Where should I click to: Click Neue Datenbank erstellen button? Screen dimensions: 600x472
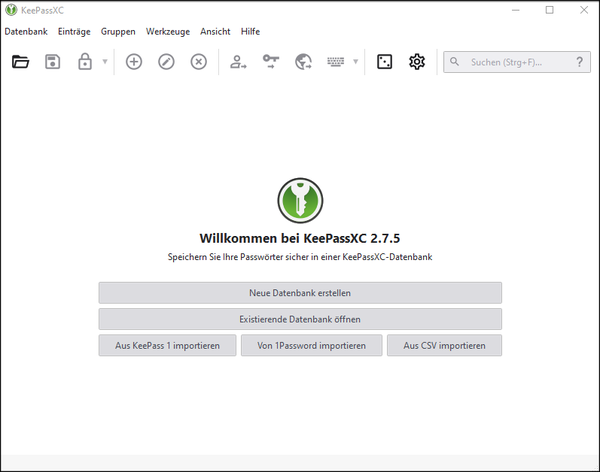[x=300, y=293]
